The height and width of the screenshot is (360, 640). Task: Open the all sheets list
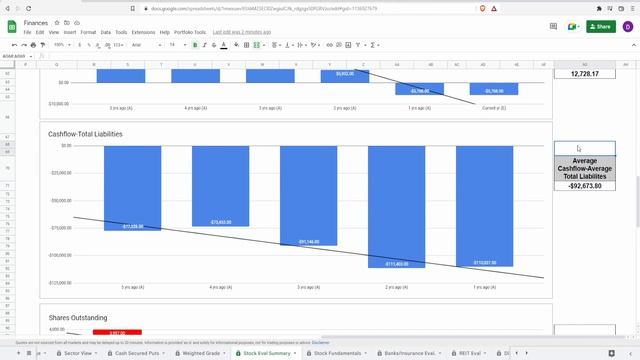pyautogui.click(x=29, y=353)
